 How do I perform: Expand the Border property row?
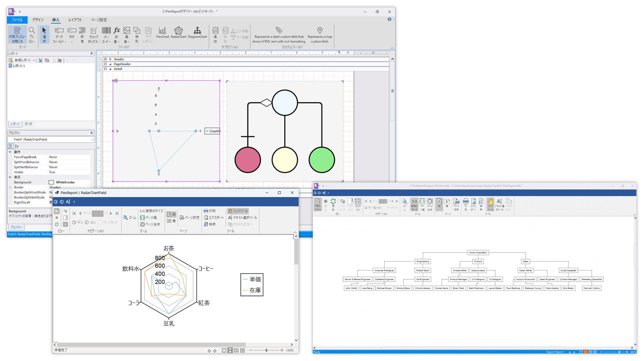click(x=10, y=188)
